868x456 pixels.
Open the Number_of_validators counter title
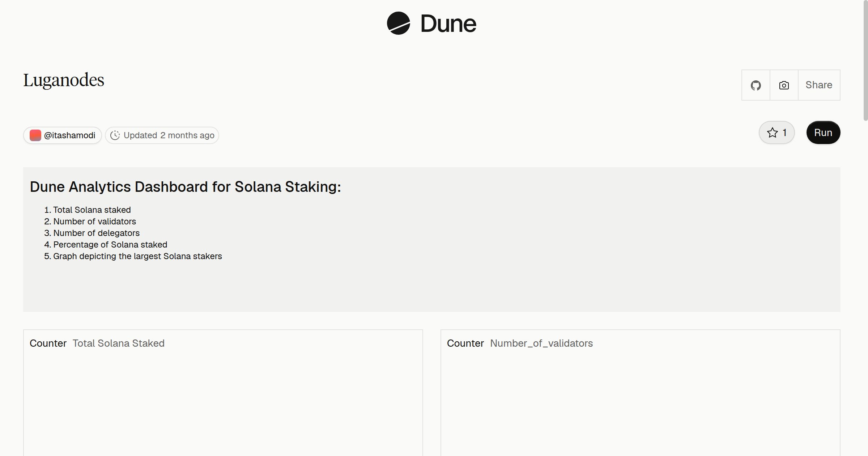541,343
